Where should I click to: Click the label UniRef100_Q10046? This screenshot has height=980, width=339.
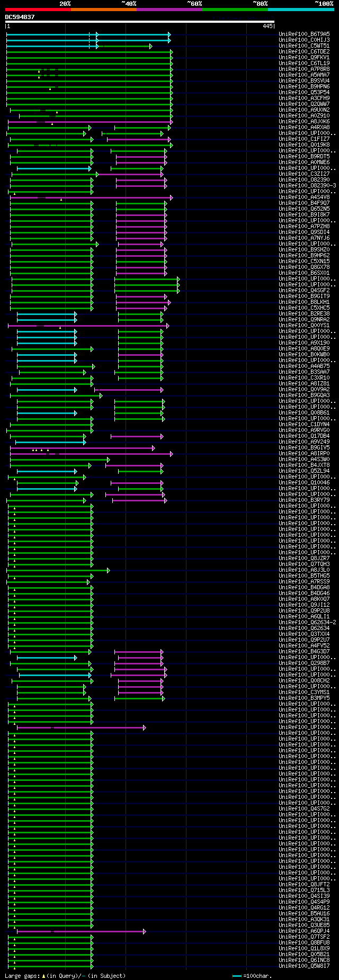click(x=304, y=482)
